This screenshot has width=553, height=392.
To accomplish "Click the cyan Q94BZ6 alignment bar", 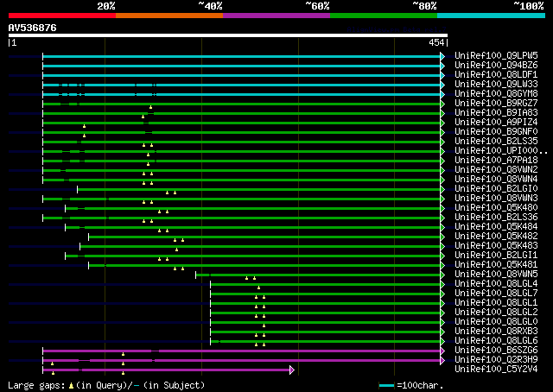I will click(242, 66).
